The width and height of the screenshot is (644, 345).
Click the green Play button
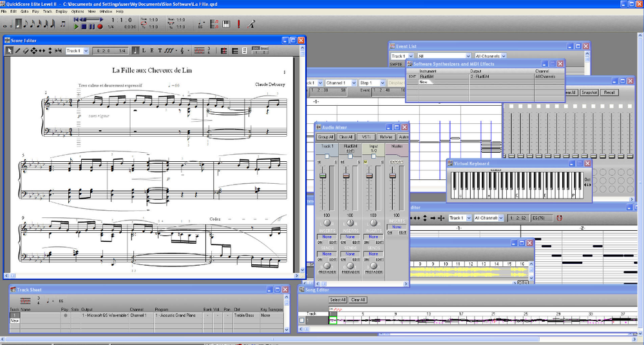76,26
